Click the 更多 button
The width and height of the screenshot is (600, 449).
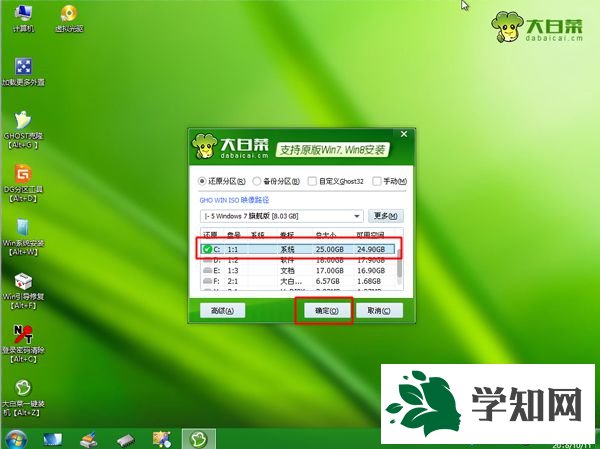tap(385, 216)
